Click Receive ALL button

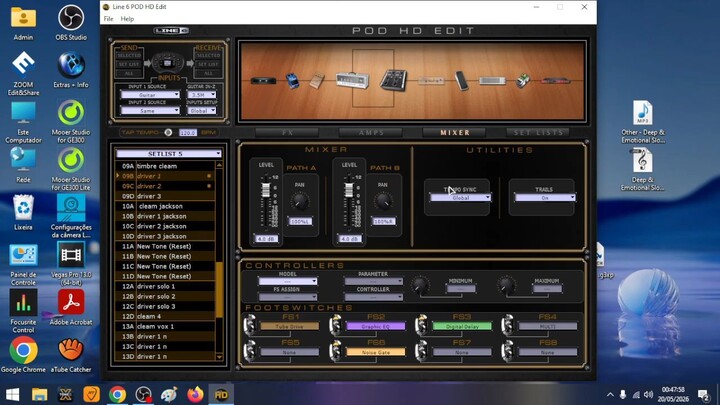click(208, 73)
